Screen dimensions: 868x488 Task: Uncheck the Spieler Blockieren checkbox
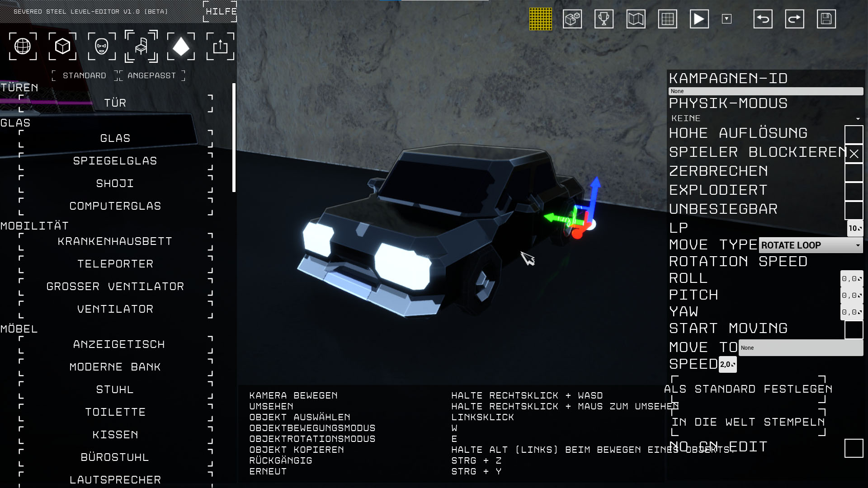point(854,154)
